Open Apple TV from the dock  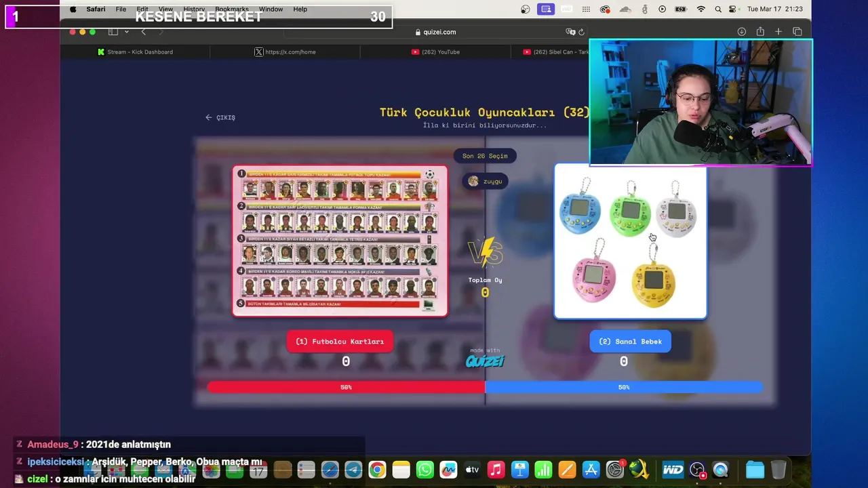pyautogui.click(x=472, y=470)
